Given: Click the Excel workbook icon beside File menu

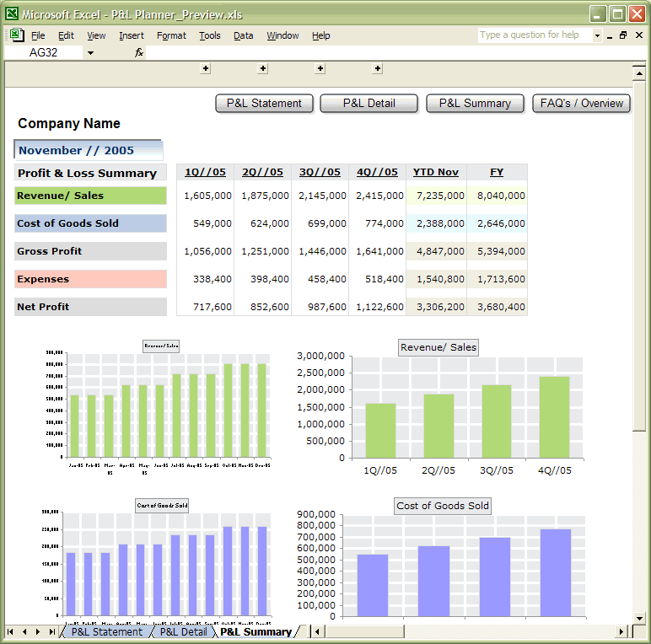Looking at the screenshot, I should click(17, 35).
